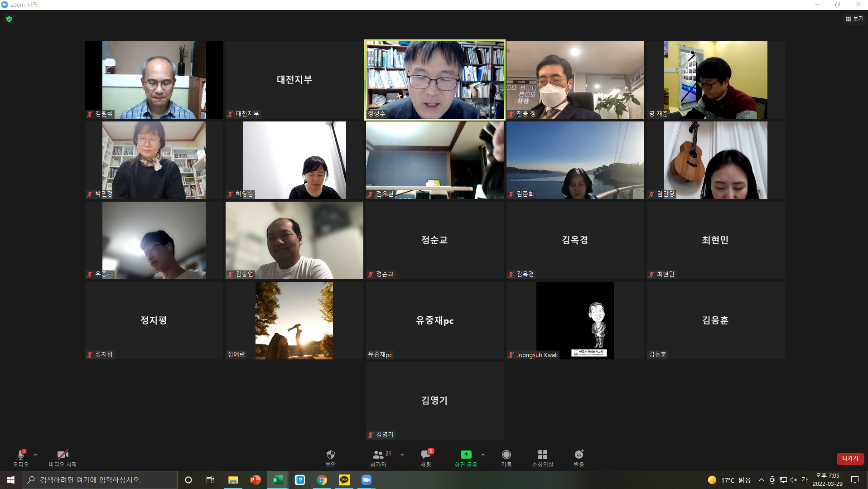Image resolution: width=868 pixels, height=489 pixels.
Task: Start 화면 공유 screen sharing
Action: pos(466,458)
